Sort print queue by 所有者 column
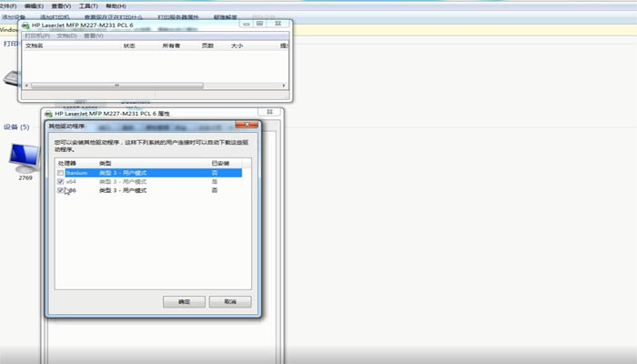Image resolution: width=637 pixels, height=364 pixels. click(x=171, y=45)
